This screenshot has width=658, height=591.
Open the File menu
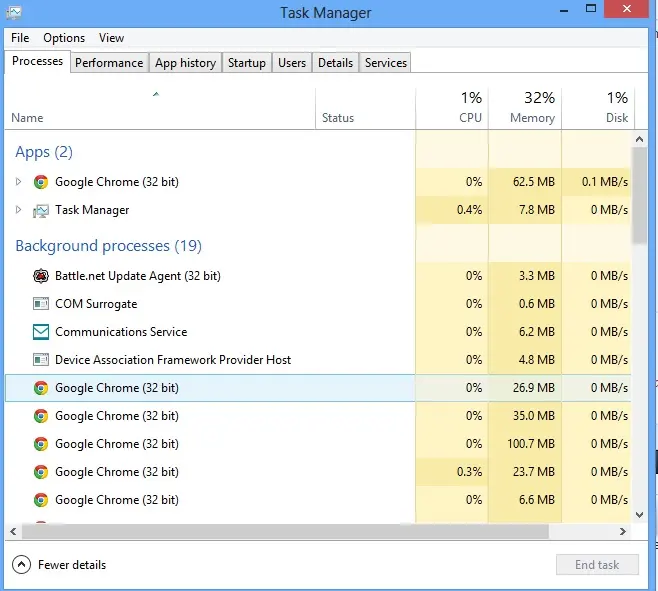[20, 38]
